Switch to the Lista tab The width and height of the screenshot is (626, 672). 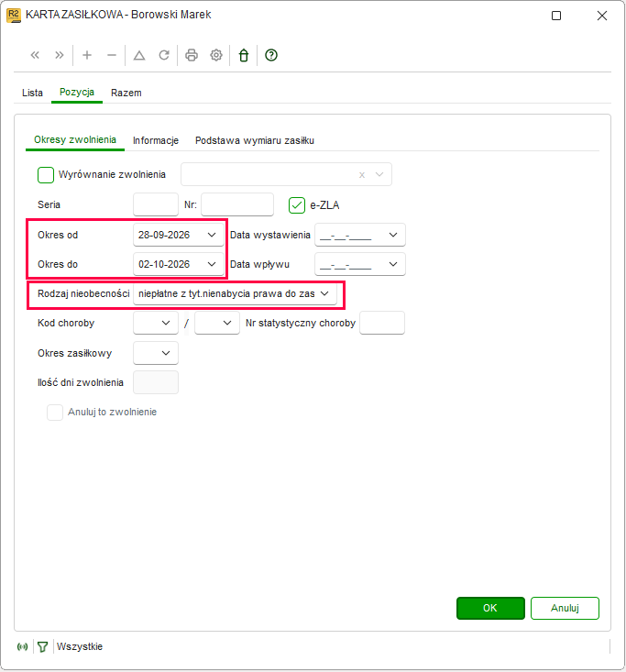33,93
